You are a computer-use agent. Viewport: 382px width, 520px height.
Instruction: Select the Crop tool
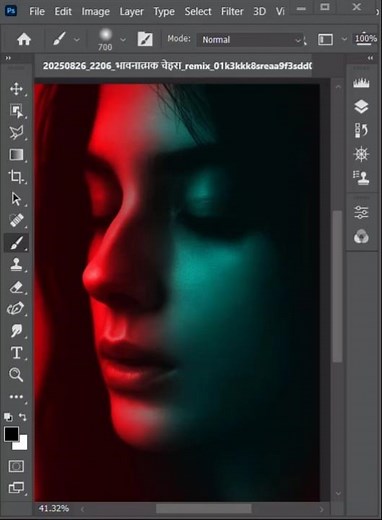click(x=16, y=177)
